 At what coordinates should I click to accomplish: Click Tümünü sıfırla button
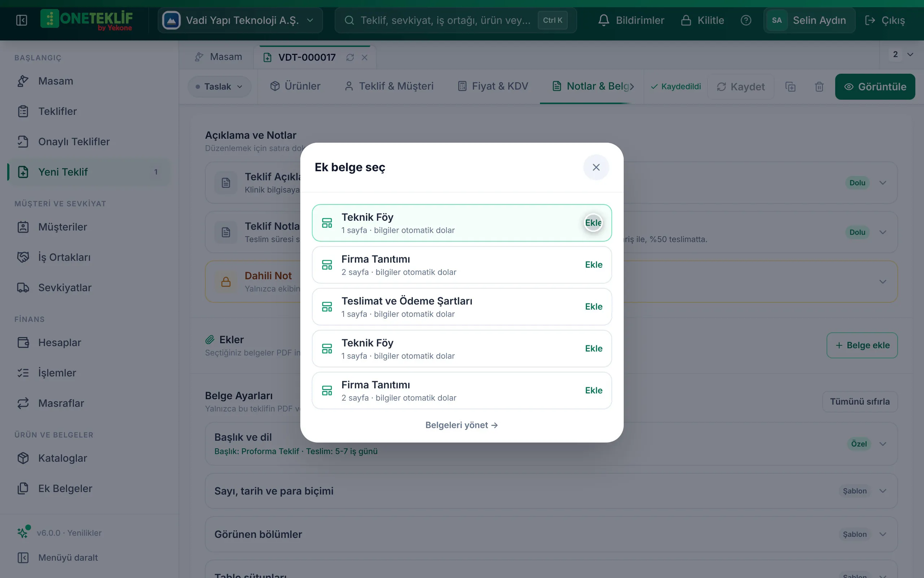859,402
